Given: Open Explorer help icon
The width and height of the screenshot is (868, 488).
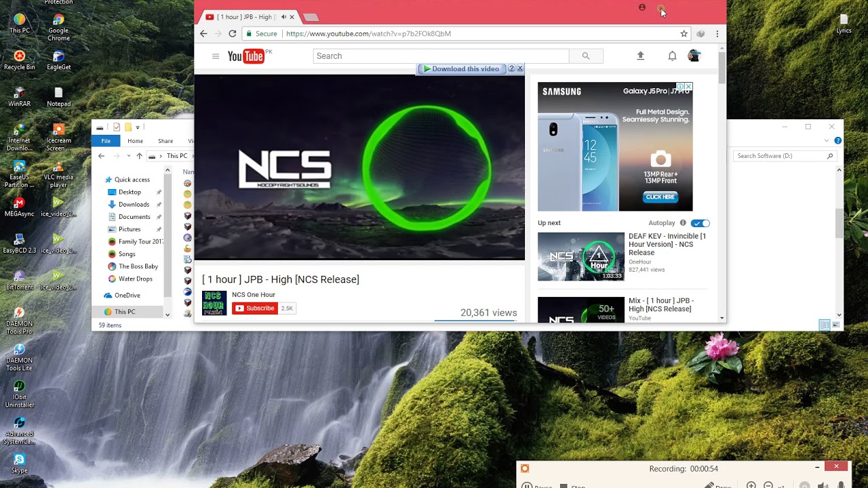Looking at the screenshot, I should [x=837, y=141].
